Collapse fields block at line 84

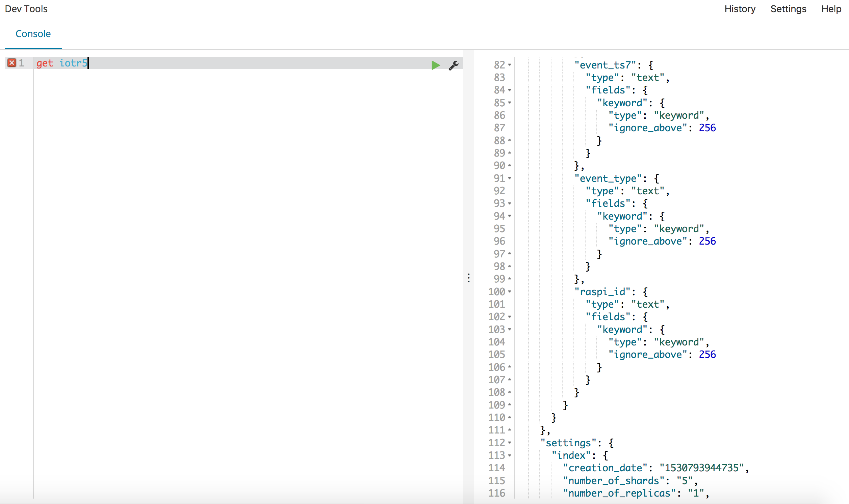(510, 90)
